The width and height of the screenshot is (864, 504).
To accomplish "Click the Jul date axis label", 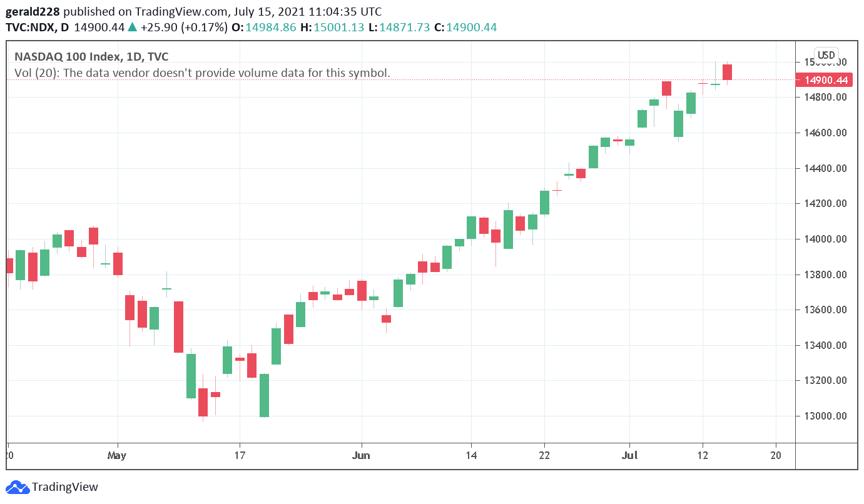I will [x=629, y=455].
